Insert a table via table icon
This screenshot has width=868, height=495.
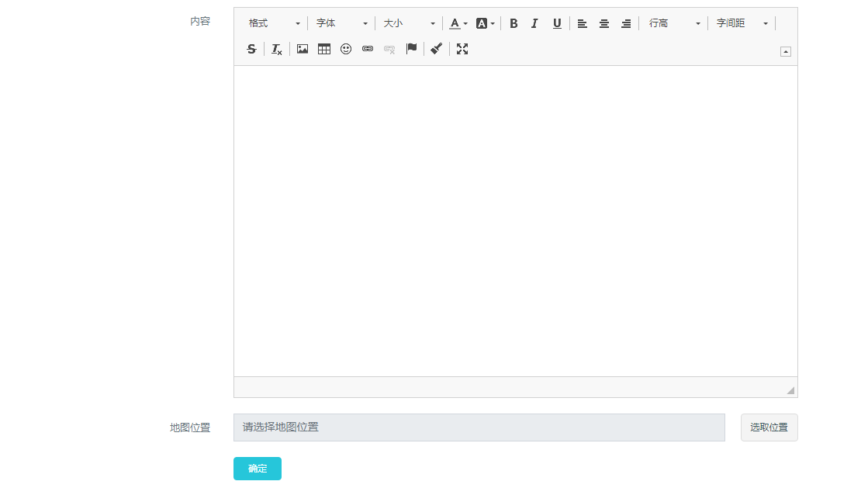coord(324,49)
